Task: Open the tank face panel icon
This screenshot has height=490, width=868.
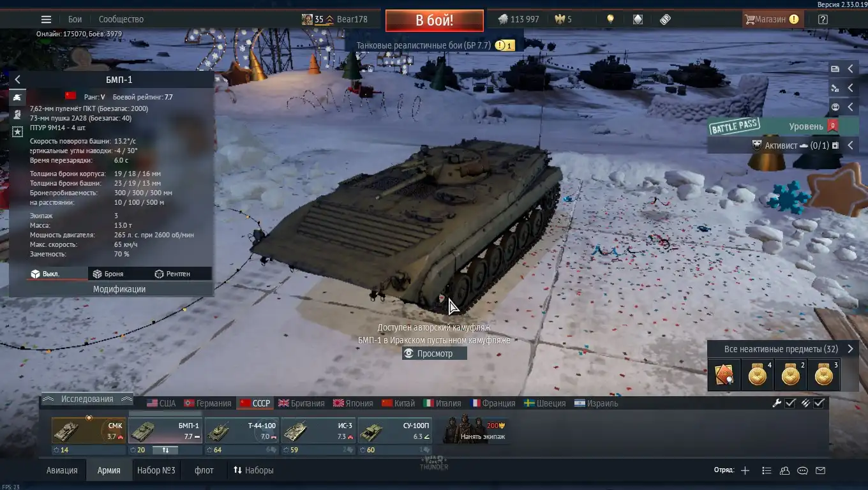Action: (x=835, y=107)
